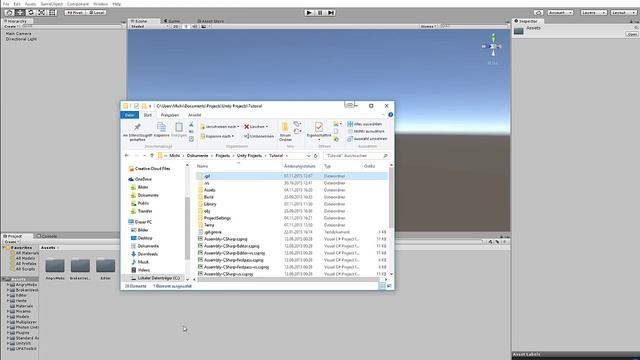Open Unity Assets menu
640x360 pixels.
[x=31, y=4]
